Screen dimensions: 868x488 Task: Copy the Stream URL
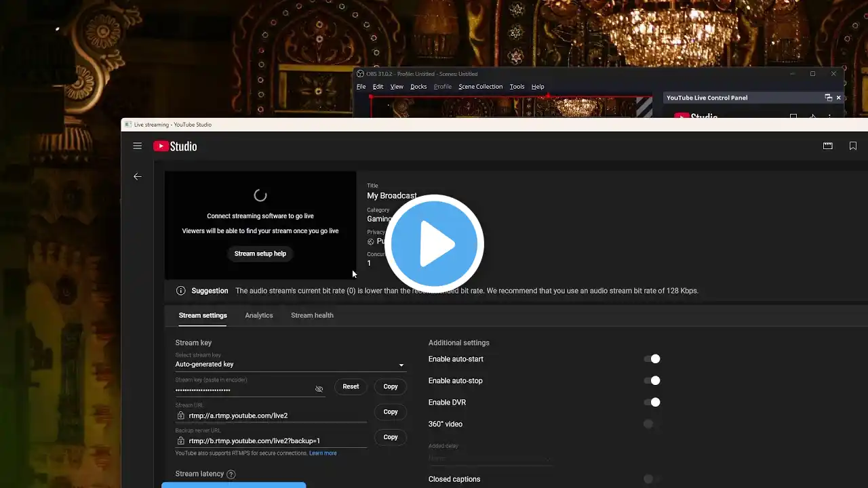click(391, 411)
